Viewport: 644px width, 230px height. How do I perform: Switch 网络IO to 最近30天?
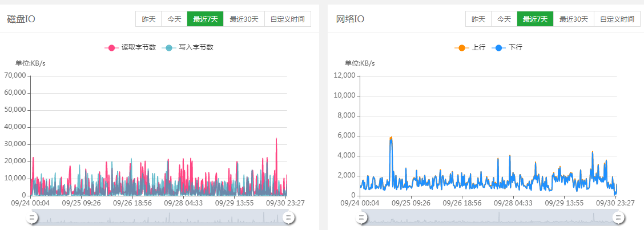coord(574,19)
